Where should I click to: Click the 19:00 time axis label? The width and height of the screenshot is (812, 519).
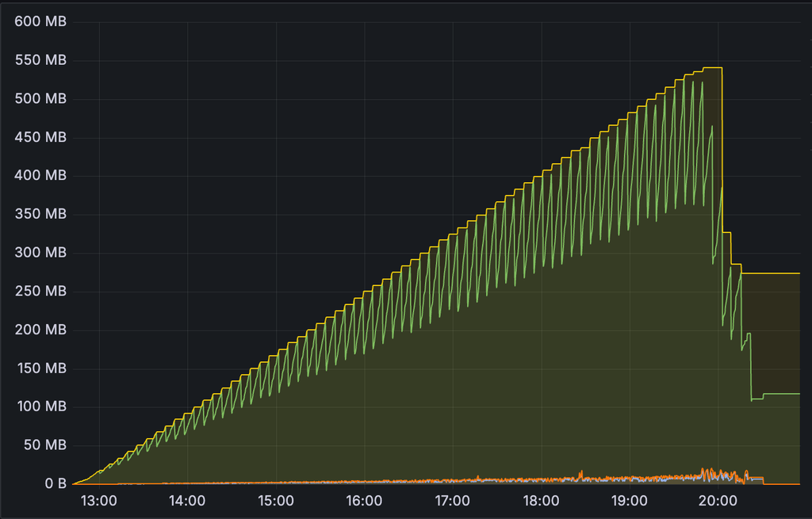(630, 501)
